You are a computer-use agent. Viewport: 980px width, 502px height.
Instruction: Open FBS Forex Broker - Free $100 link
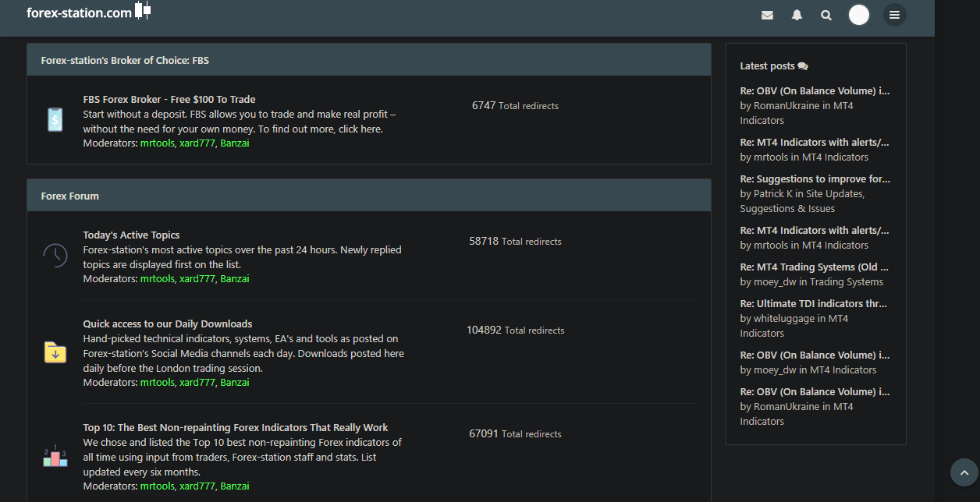coord(169,99)
